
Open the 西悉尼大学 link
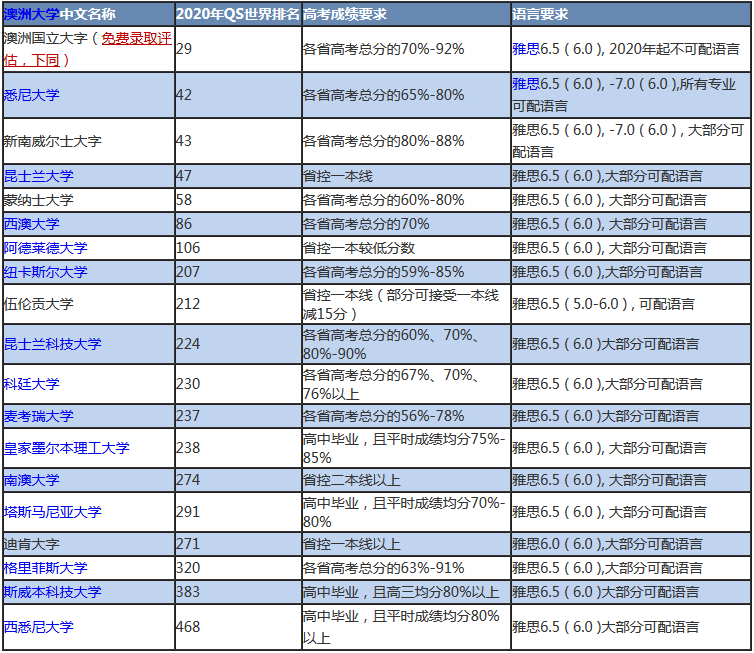[38, 627]
